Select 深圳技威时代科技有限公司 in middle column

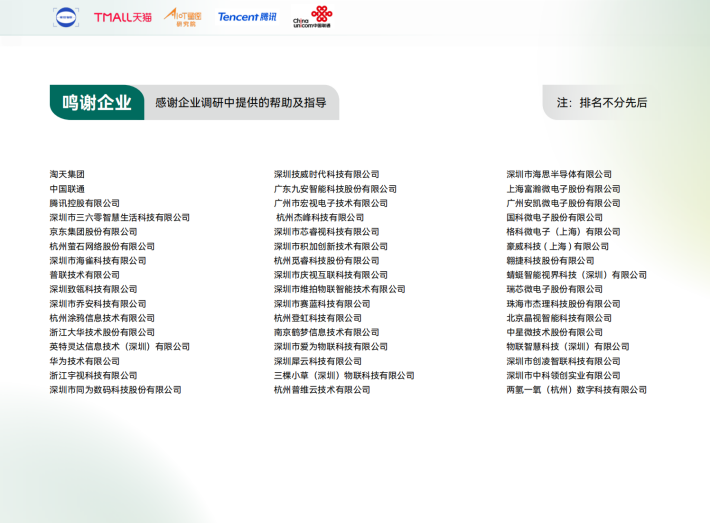pos(327,174)
